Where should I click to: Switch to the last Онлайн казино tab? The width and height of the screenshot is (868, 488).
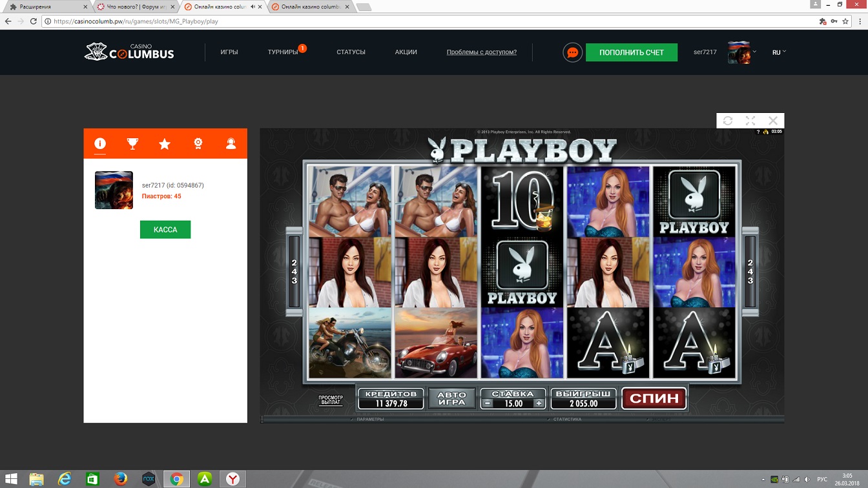311,7
